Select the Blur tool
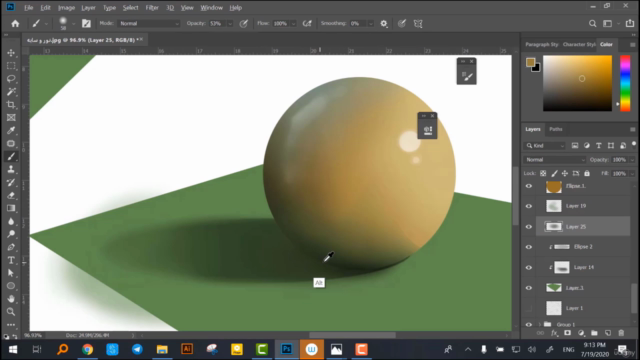This screenshot has height=360, width=640. click(x=11, y=221)
